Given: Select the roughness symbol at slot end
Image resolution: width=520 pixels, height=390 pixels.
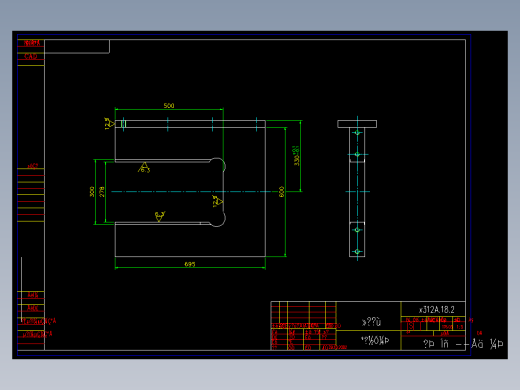Looking at the screenshot, I should tap(218, 201).
